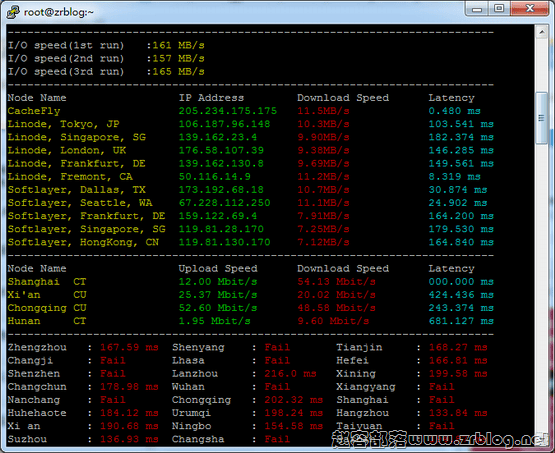Click Lanzhou ping result 216.0 ms
The width and height of the screenshot is (555, 453).
290,373
